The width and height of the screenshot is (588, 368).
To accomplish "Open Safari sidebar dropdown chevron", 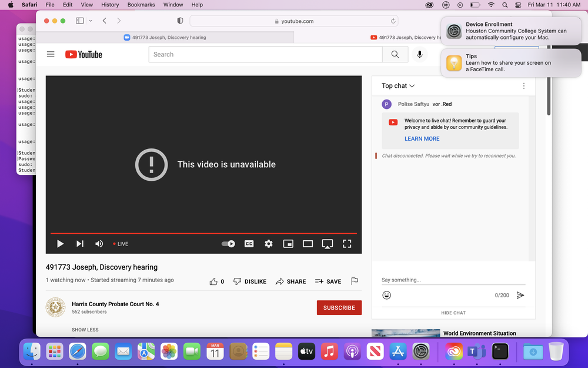I will coord(91,21).
